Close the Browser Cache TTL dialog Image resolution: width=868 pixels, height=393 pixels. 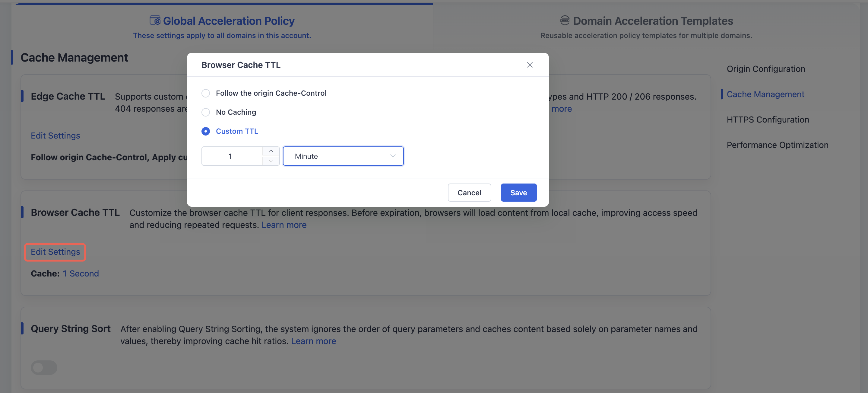point(530,65)
